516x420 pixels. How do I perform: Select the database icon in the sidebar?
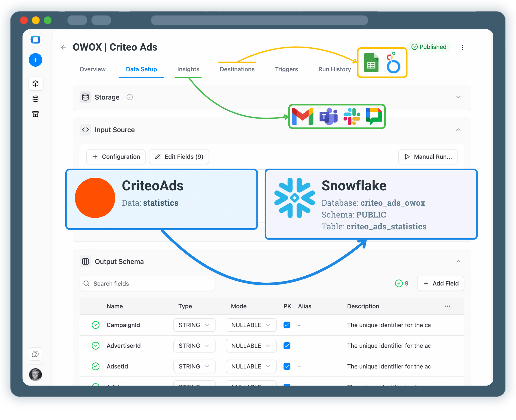pos(35,99)
